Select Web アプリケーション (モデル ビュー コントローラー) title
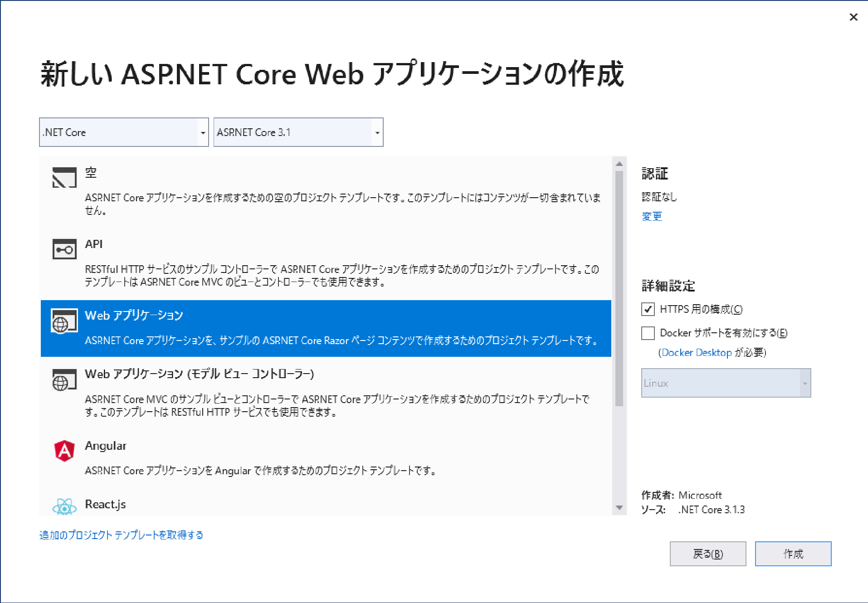The width and height of the screenshot is (868, 603). pyautogui.click(x=199, y=374)
